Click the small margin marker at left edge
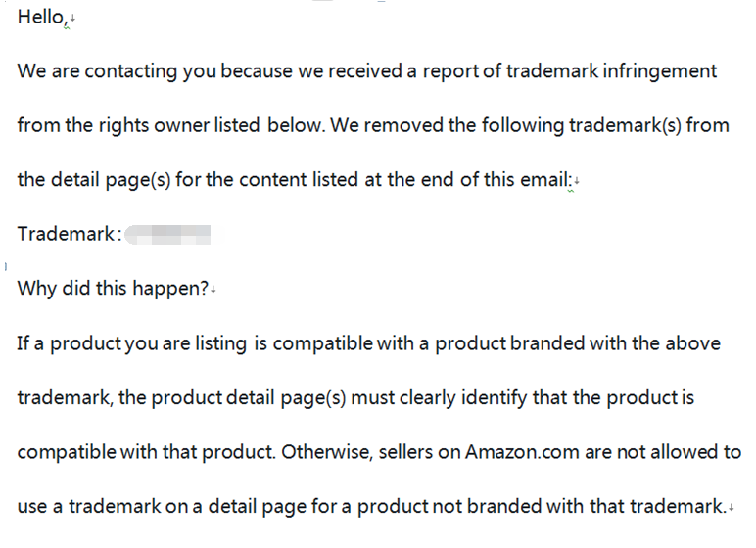756x548 pixels. pyautogui.click(x=5, y=266)
